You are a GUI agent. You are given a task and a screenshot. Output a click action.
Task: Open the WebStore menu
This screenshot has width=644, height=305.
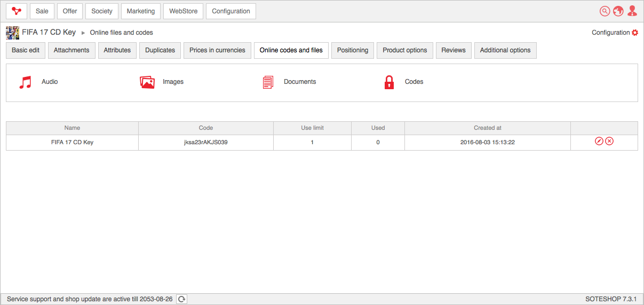tap(184, 11)
